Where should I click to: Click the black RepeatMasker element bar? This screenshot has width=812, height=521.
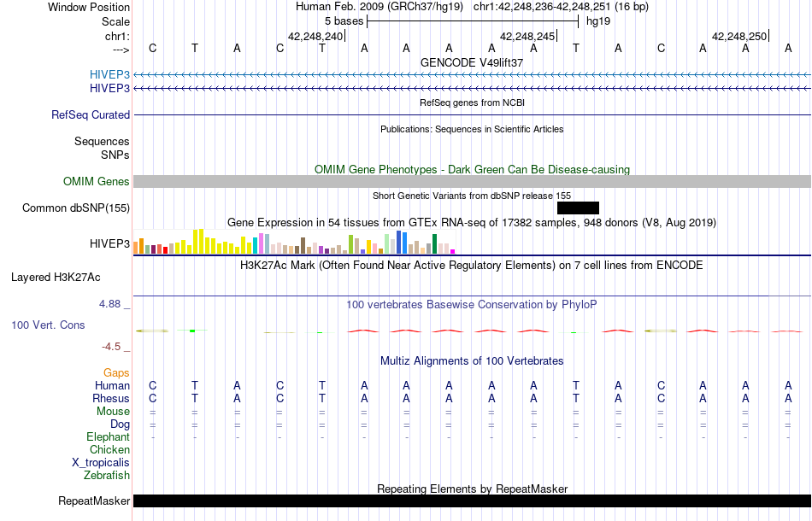473,501
